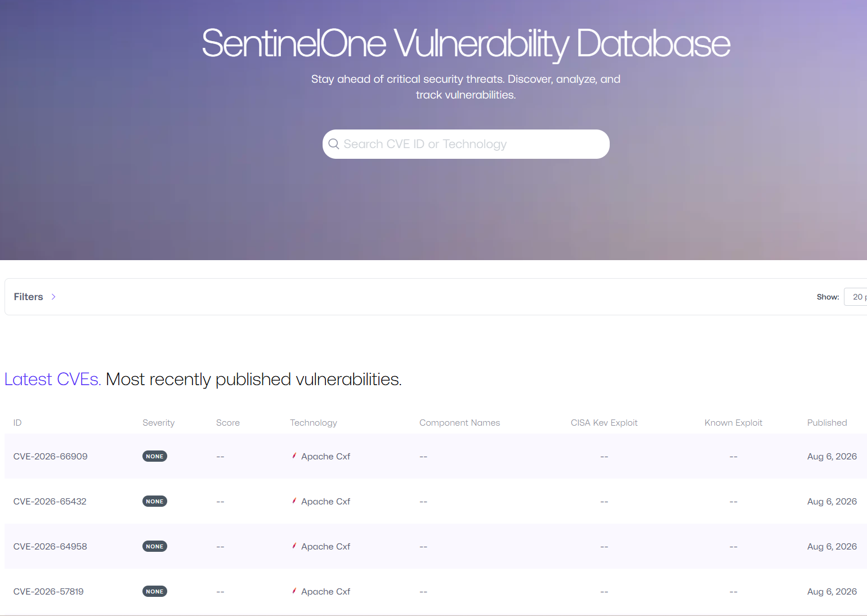Click the Aug 6, 2026 date for CVE-2026-64958

coord(832,546)
